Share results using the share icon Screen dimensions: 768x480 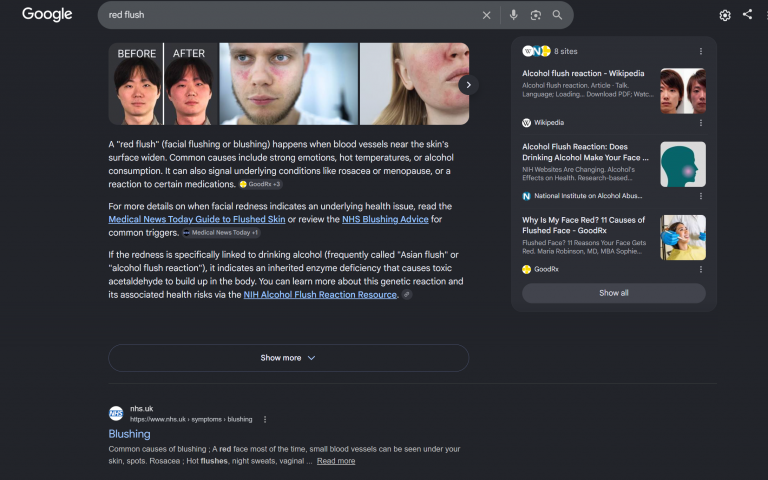point(747,14)
